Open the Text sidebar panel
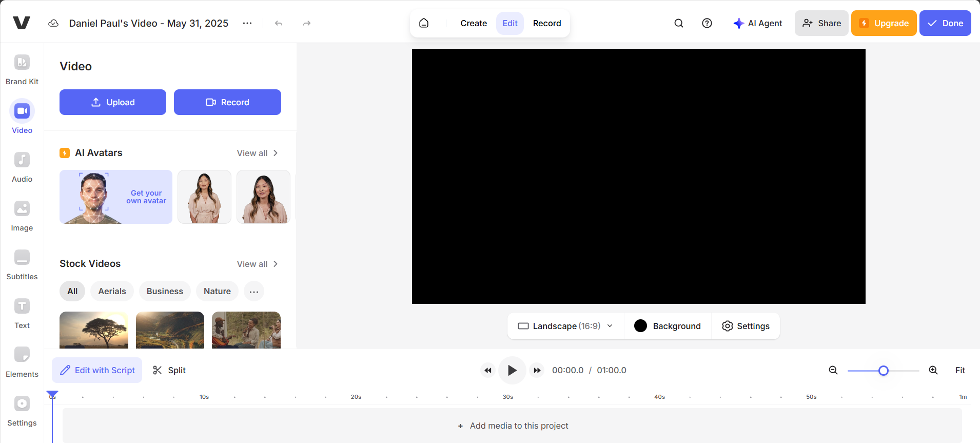Screen dimensions: 980x443 pos(22,314)
